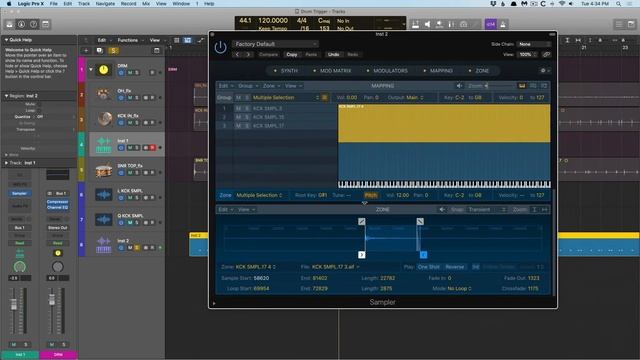
Task: Click the duplicate track icon
Action: [x=100, y=51]
